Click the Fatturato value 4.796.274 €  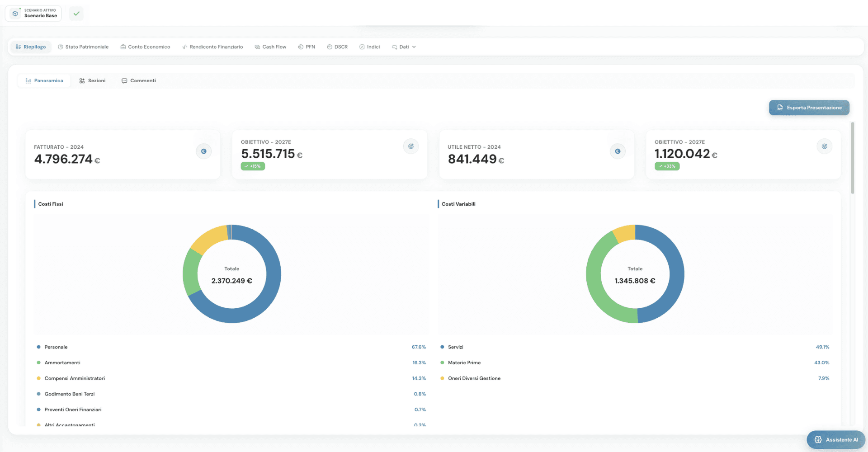pos(67,159)
